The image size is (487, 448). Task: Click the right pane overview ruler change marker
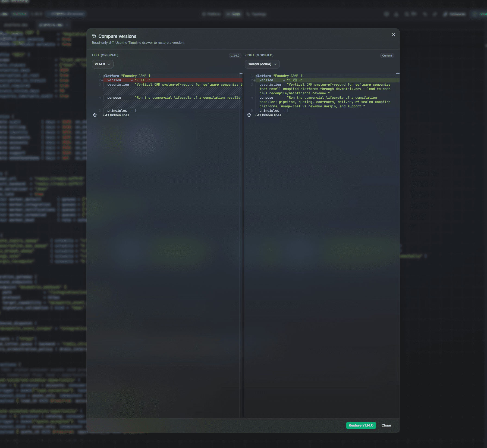[398, 74]
